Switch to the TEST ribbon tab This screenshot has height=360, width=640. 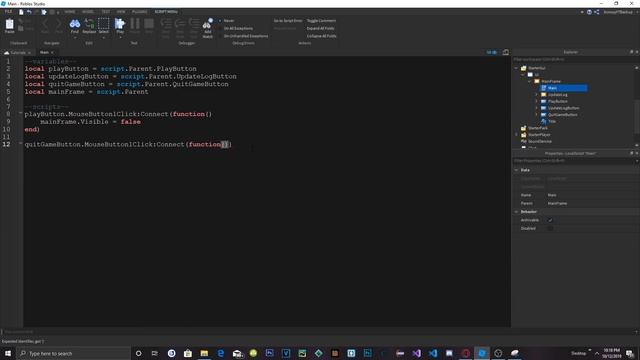coord(106,12)
